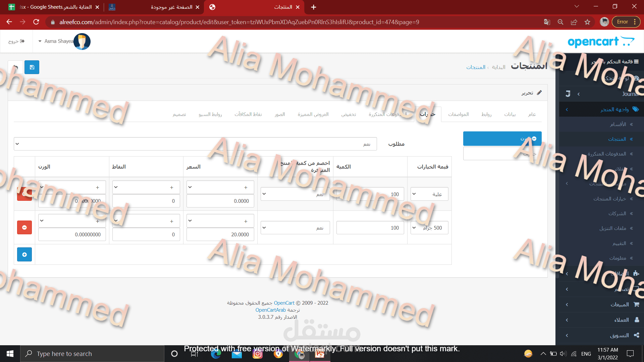The image size is (644, 362).
Task: Click the price field showing 20.0000
Action: coord(220,235)
